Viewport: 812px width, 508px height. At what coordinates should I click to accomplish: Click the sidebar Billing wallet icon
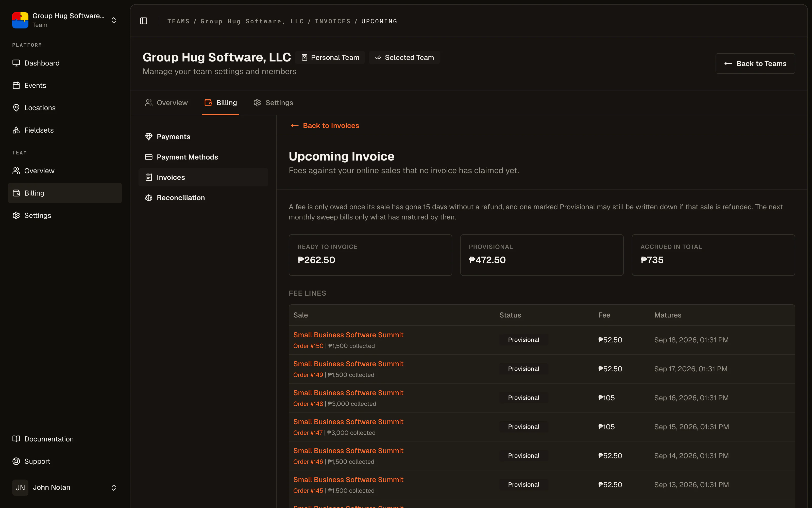click(16, 193)
